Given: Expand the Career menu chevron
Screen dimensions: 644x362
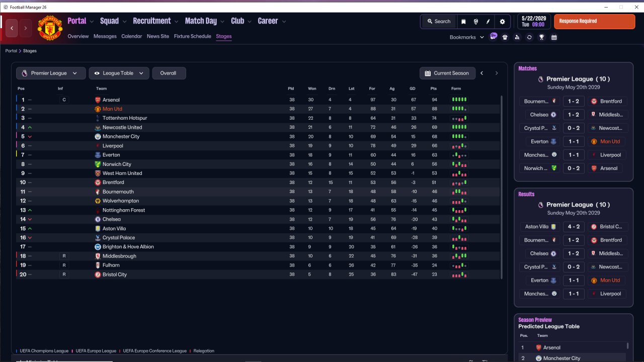Looking at the screenshot, I should [284, 22].
